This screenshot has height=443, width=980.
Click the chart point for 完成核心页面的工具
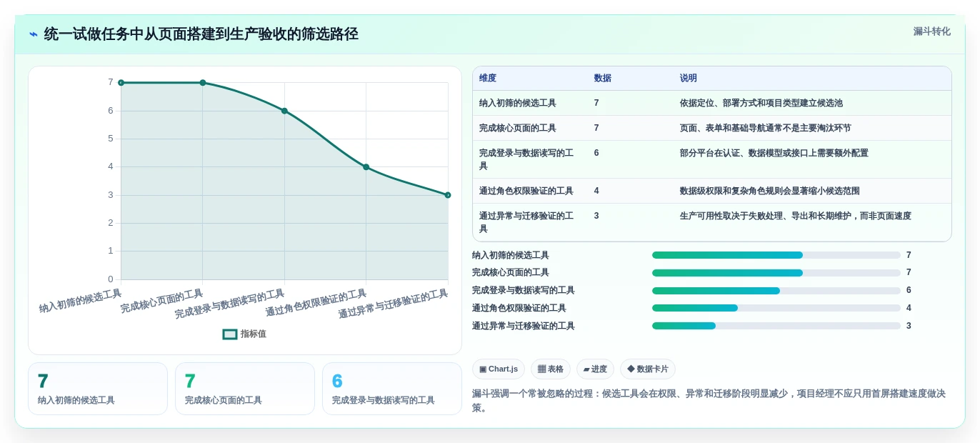tap(203, 83)
